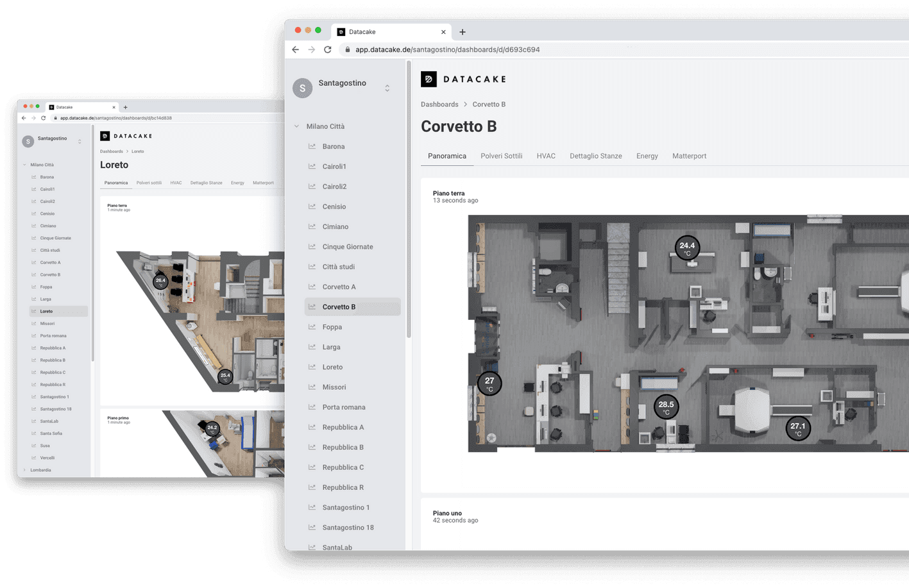This screenshot has height=588, width=909.
Task: Open a new tab in the back browser window
Action: pos(126,107)
